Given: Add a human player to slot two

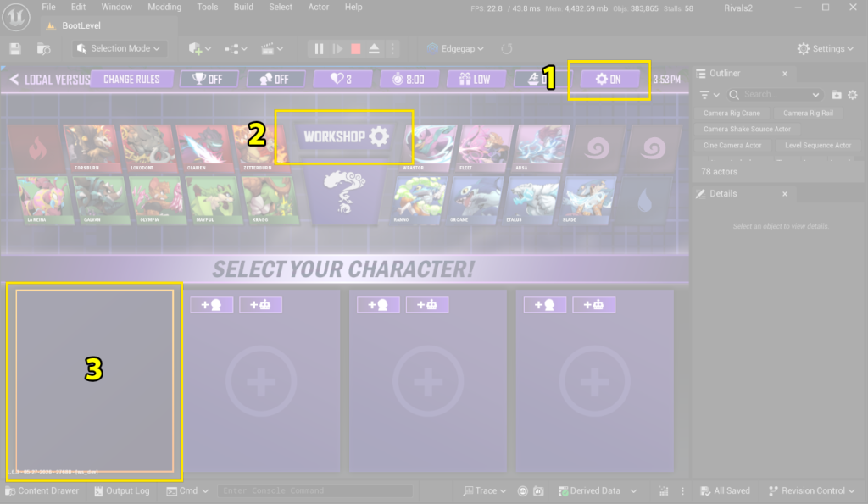Looking at the screenshot, I should (x=211, y=304).
